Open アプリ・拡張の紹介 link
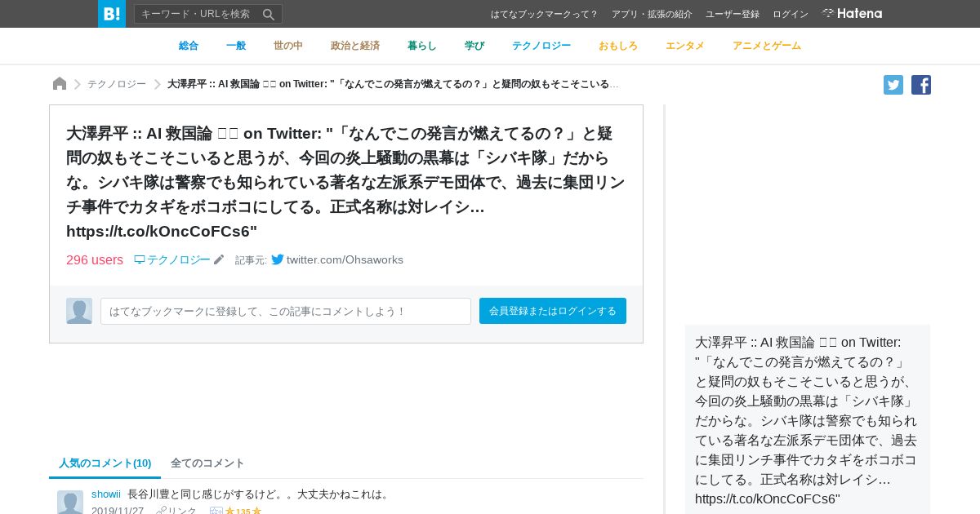The image size is (980, 514). click(652, 14)
